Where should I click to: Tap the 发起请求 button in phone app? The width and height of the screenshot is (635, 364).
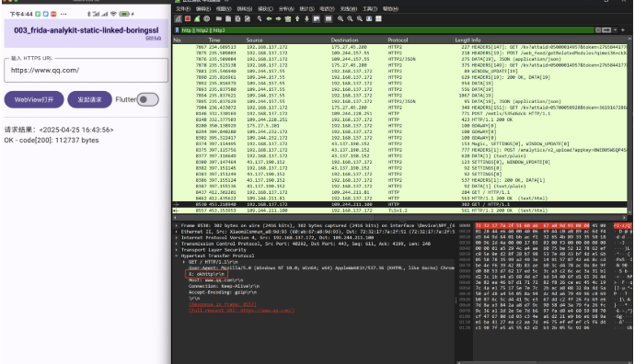tap(89, 99)
